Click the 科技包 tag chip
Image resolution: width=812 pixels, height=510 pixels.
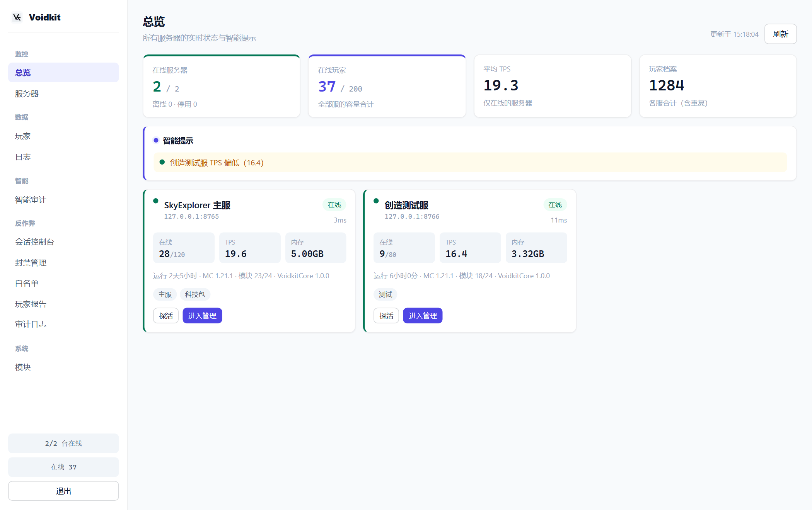195,294
